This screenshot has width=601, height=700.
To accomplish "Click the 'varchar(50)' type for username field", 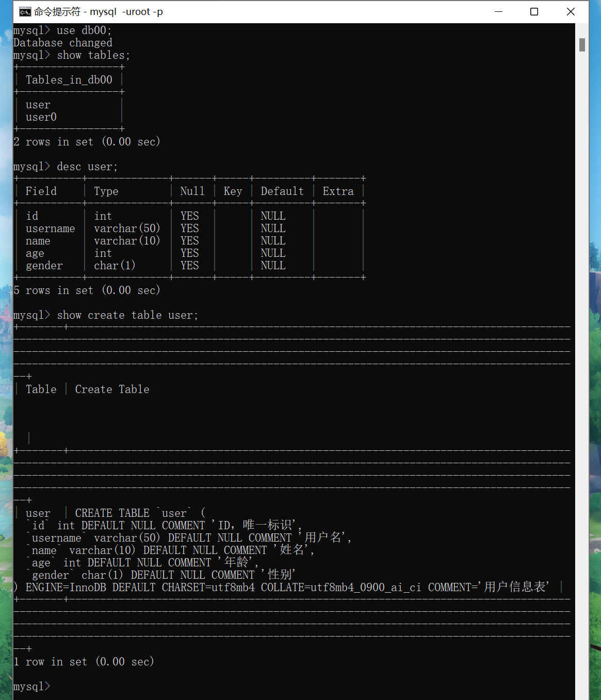I will (127, 228).
